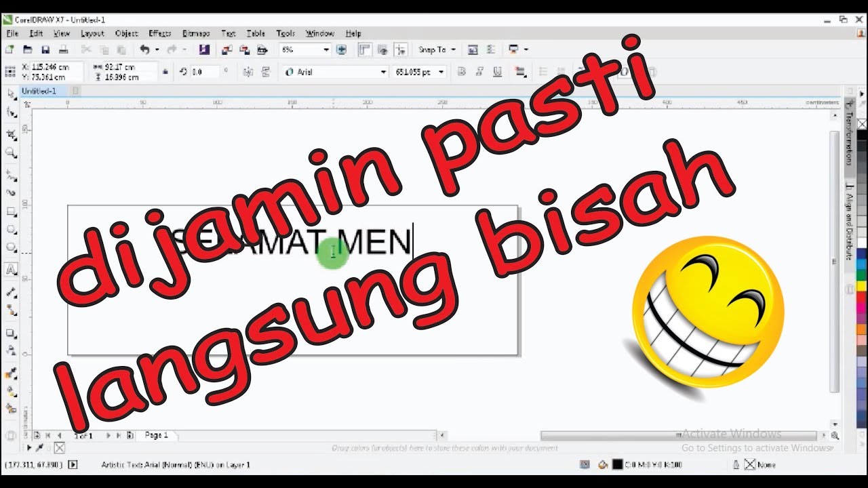Select the Interactive Fill tool
Screen dimensions: 868x488
click(x=12, y=392)
